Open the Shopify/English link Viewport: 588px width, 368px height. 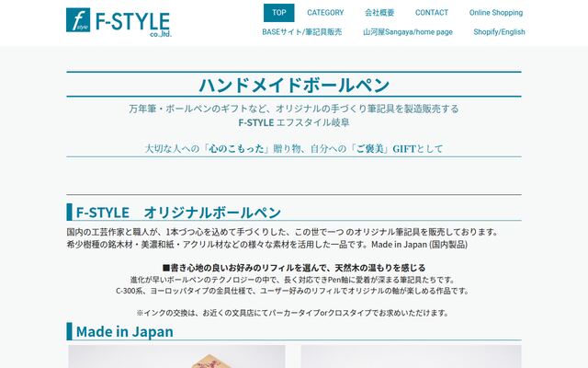pyautogui.click(x=499, y=32)
